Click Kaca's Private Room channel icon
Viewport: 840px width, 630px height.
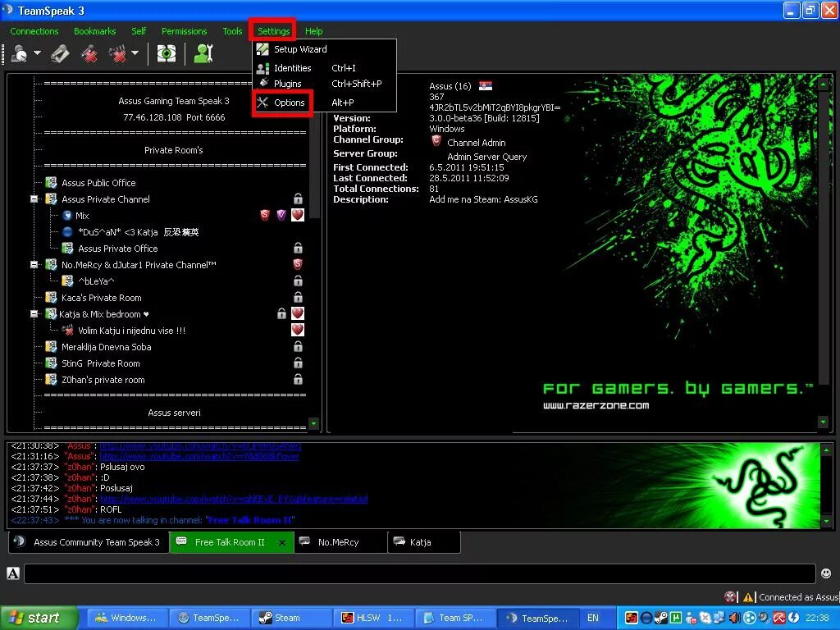coord(52,297)
